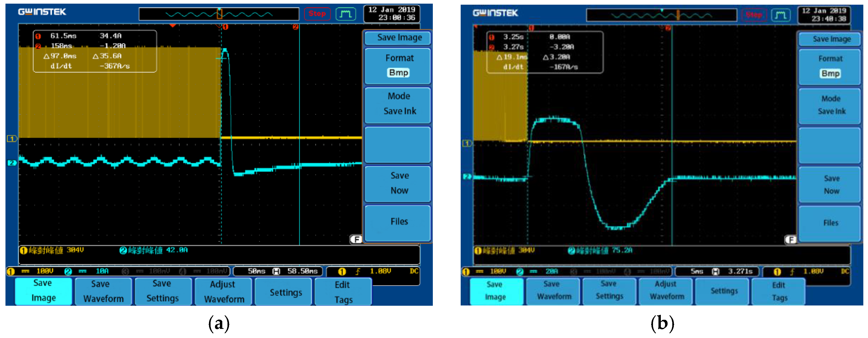The width and height of the screenshot is (868, 338).
Task: Open the Edit Tags tab in scope (b)
Action: [x=779, y=291]
